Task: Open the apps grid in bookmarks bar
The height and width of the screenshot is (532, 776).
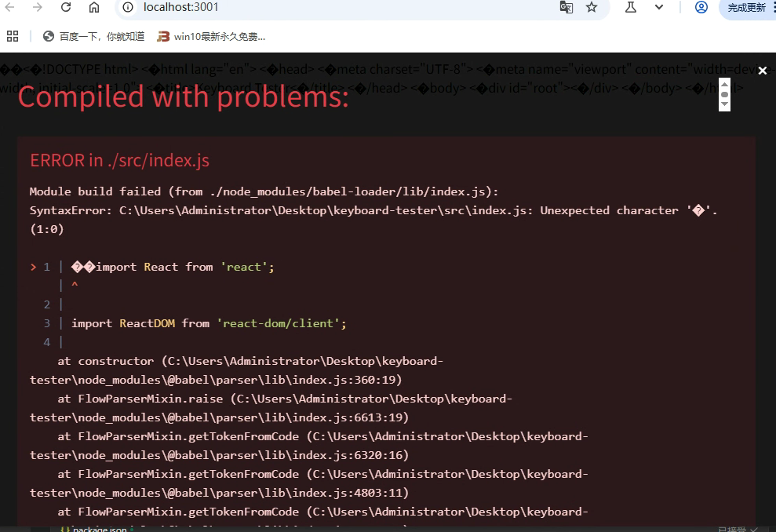Action: 13,36
